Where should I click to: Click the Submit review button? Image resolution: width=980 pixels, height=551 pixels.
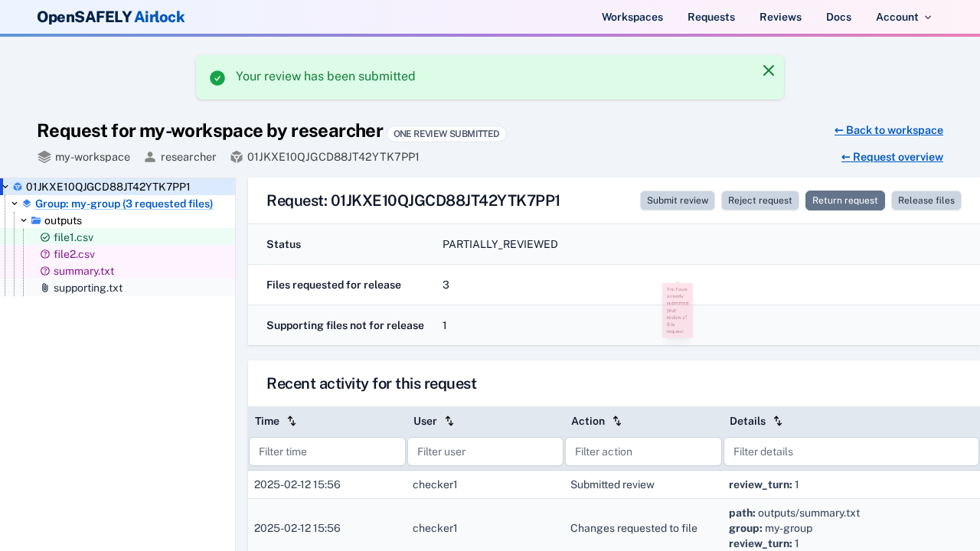pos(678,201)
